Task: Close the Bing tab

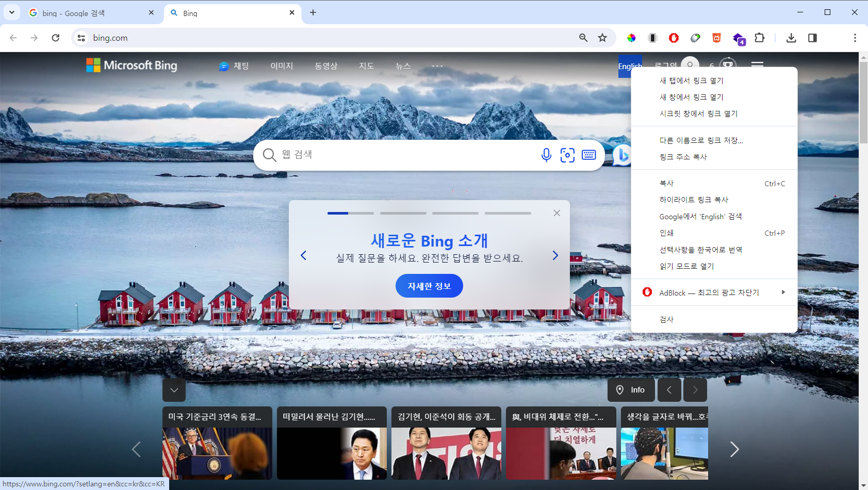Action: click(x=292, y=12)
